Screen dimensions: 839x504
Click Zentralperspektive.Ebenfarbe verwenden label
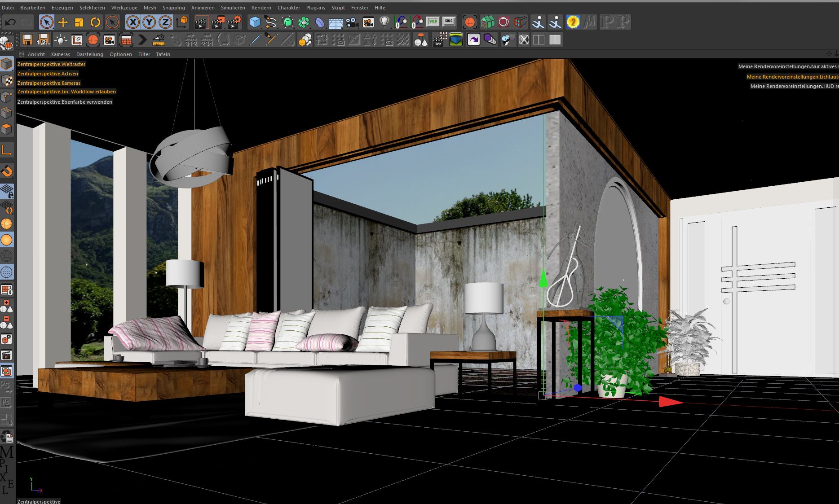click(65, 102)
